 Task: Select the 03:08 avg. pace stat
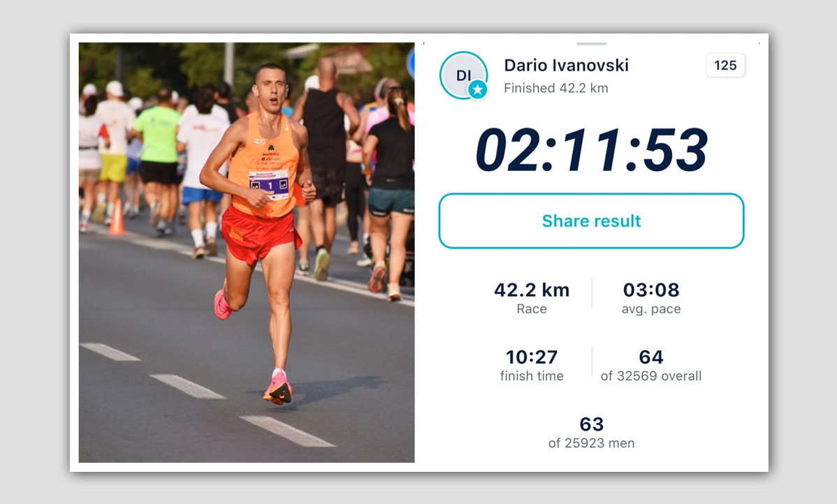[650, 297]
